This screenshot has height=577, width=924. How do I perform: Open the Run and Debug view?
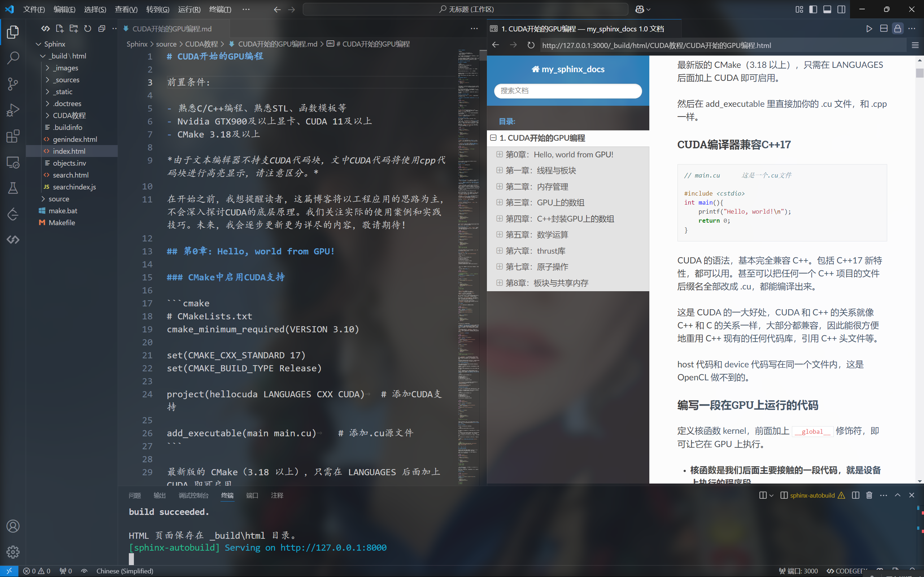pyautogui.click(x=13, y=110)
